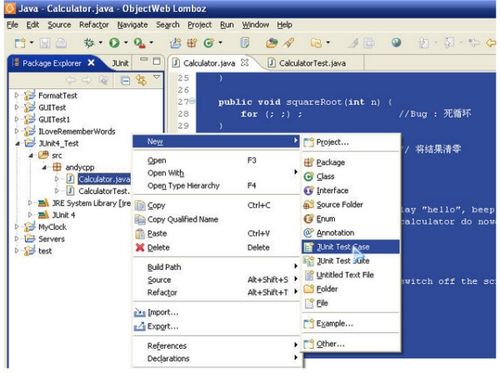Click the Paste clipboard icon
This screenshot has height=373, width=500.
[x=140, y=234]
